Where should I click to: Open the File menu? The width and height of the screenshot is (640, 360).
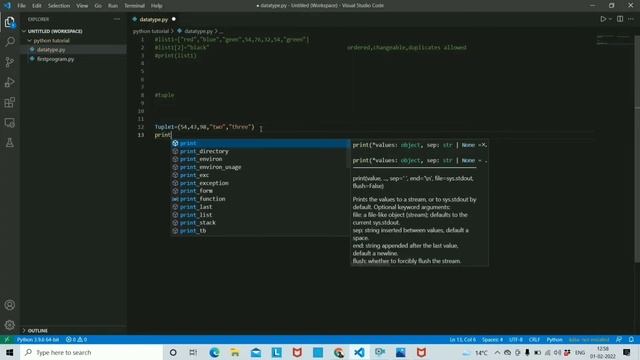coord(22,6)
